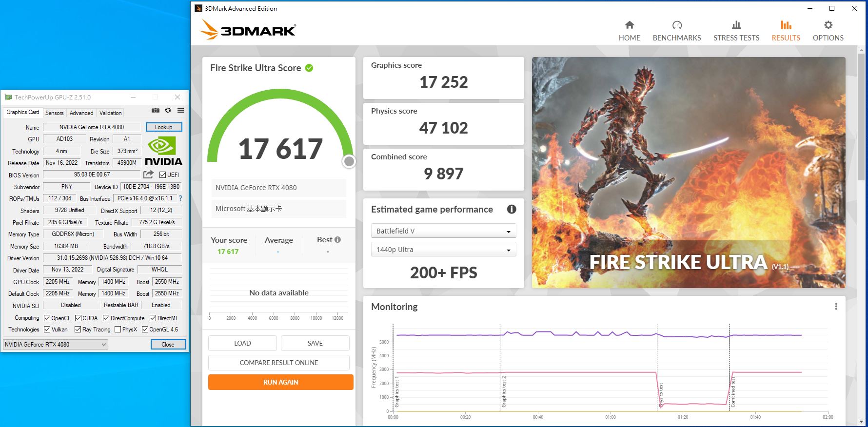Click the Memory Type GDDR6X (Micron) field
Image resolution: width=868 pixels, height=427 pixels.
tap(73, 234)
